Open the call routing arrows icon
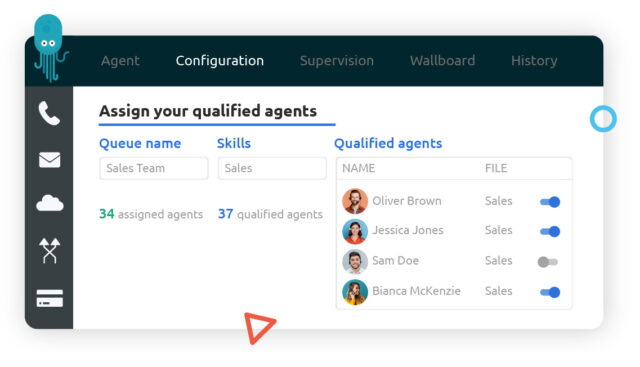 click(49, 250)
